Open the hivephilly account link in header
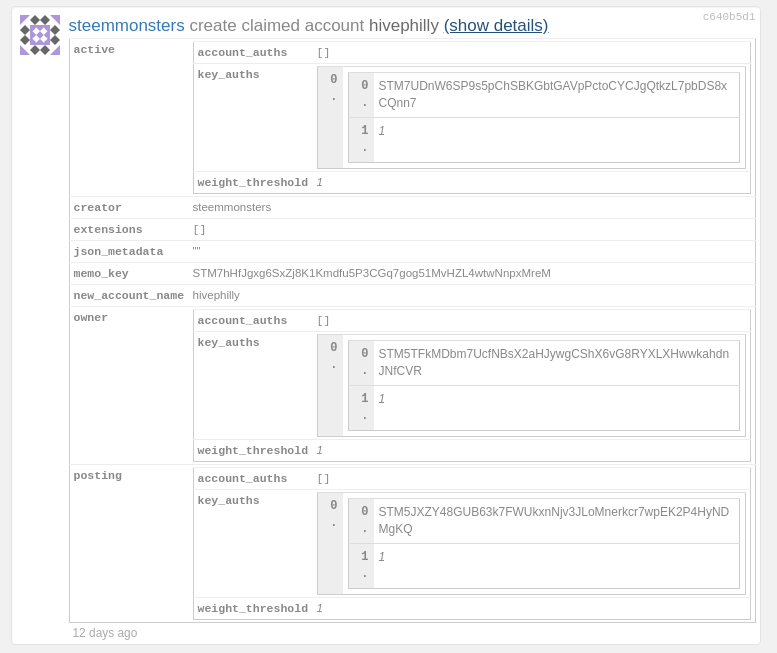 click(x=404, y=26)
